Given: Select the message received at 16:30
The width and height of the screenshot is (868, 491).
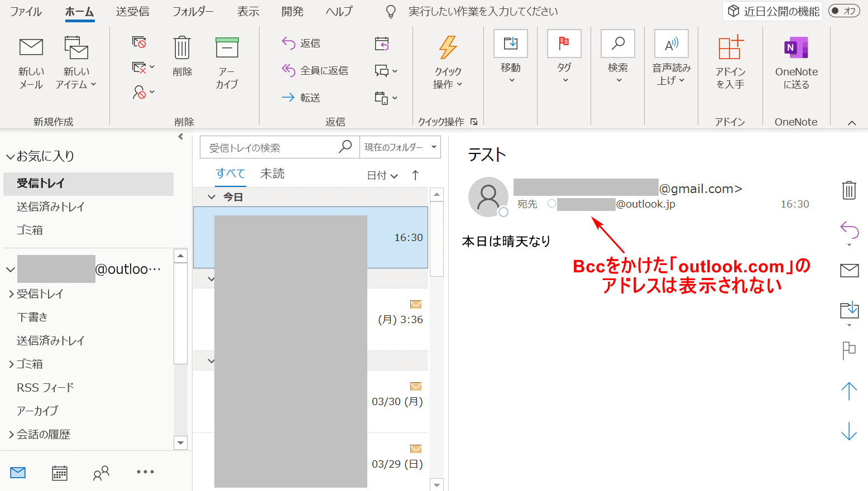Looking at the screenshot, I should [x=310, y=238].
